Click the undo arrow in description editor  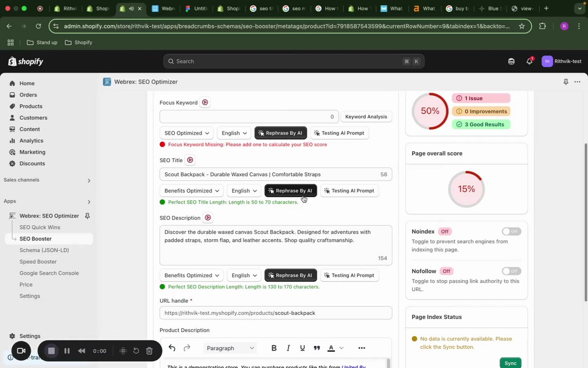click(x=172, y=348)
